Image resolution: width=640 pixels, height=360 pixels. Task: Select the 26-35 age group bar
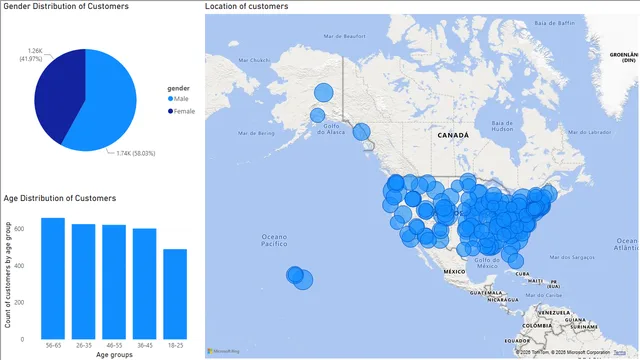click(x=84, y=282)
